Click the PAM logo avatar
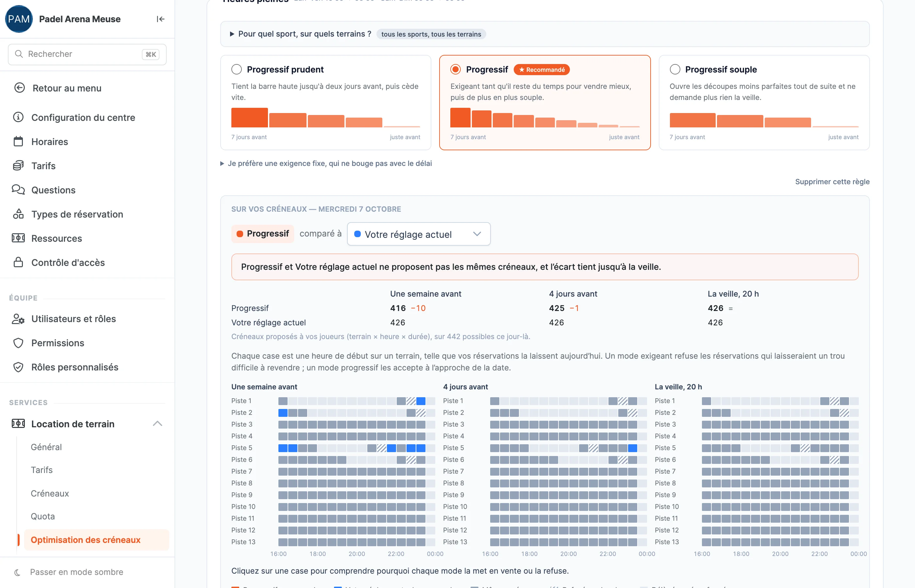 pos(19,19)
